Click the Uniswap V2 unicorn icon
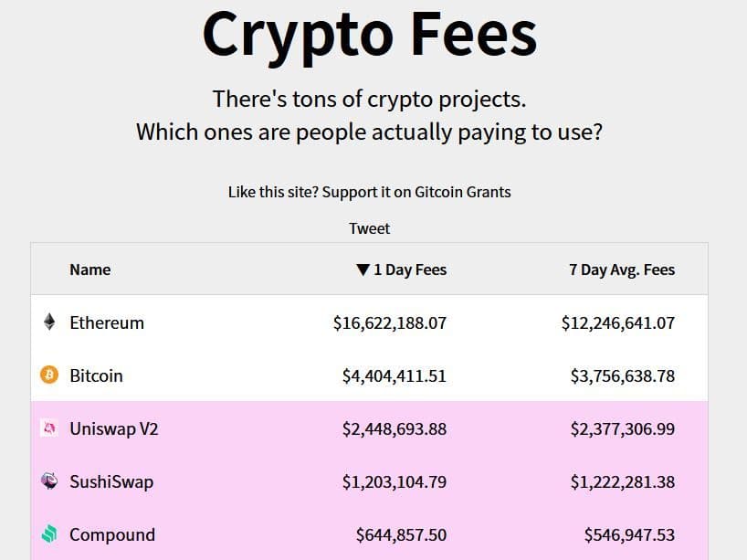 click(x=49, y=428)
